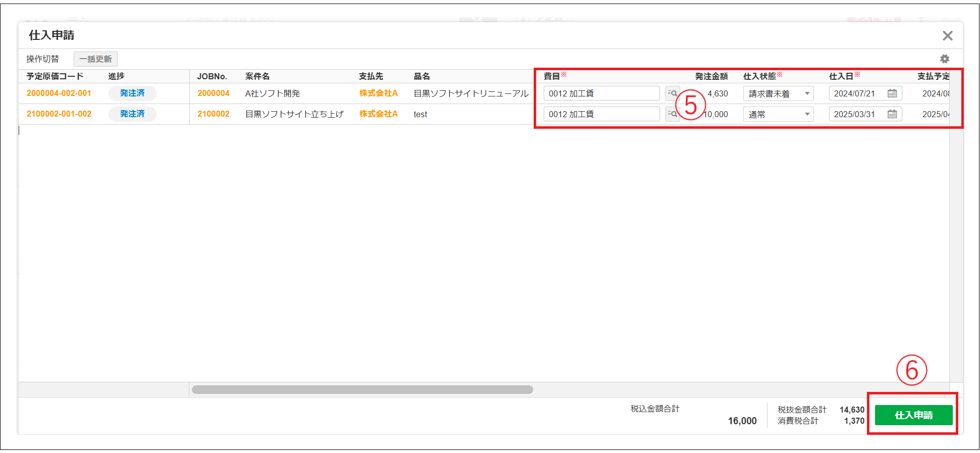Open JOB number 2100002 link
This screenshot has height=453, width=980.
213,114
